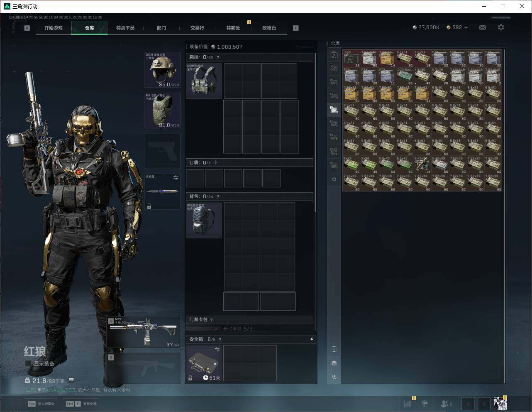Click the E next-tab key icon
This screenshot has height=412, width=532.
(x=296, y=28)
